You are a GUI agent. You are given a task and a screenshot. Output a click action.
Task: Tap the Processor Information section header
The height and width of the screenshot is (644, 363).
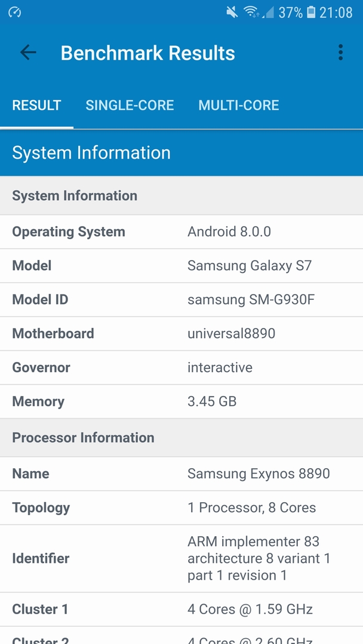click(181, 438)
